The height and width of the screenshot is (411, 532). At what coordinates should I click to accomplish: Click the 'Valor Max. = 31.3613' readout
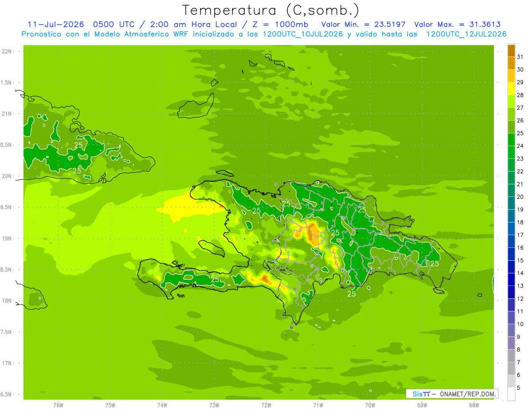[x=458, y=24]
